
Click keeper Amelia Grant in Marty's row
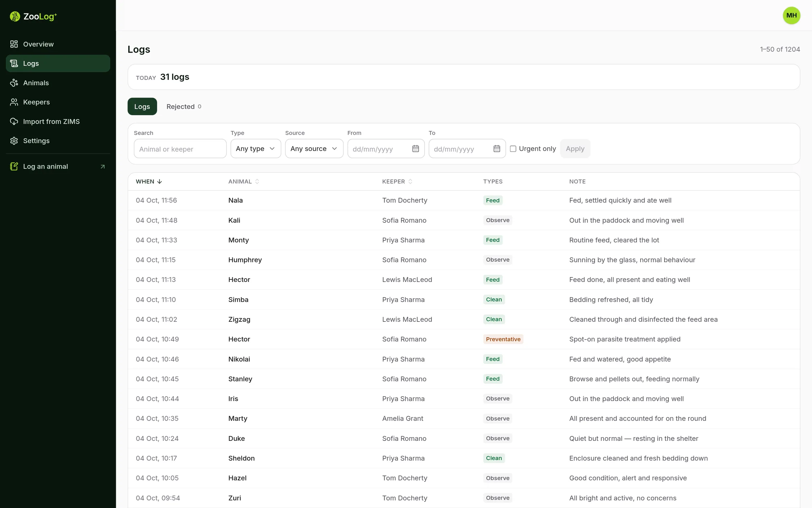pyautogui.click(x=402, y=418)
